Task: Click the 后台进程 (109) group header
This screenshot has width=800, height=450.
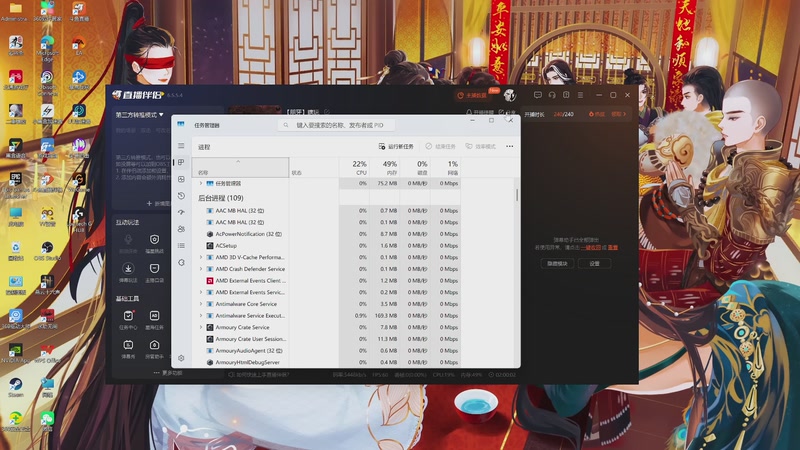Action: [x=220, y=198]
